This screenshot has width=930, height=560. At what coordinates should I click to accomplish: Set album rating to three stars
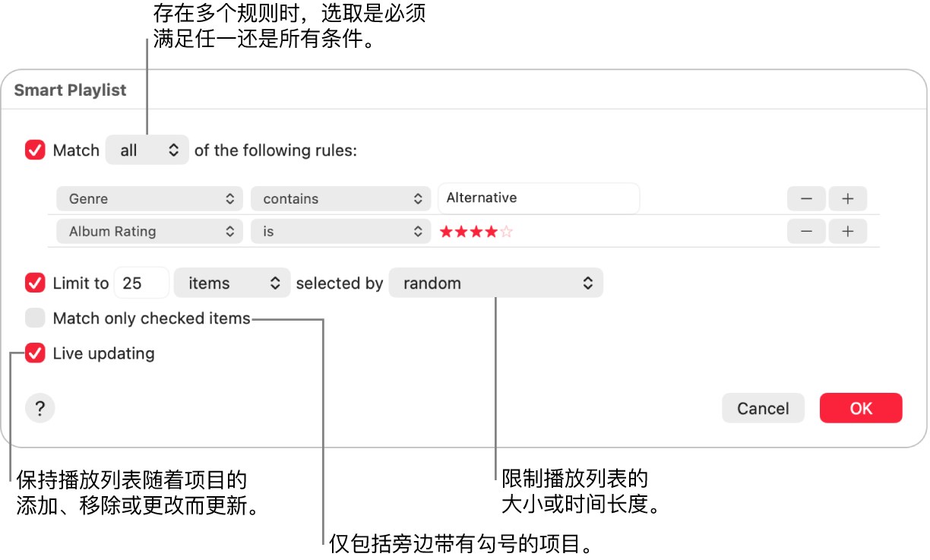(476, 233)
